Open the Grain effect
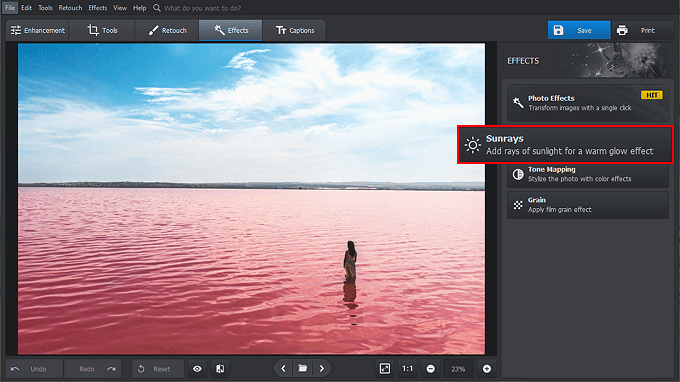Image resolution: width=680 pixels, height=382 pixels. coord(588,205)
